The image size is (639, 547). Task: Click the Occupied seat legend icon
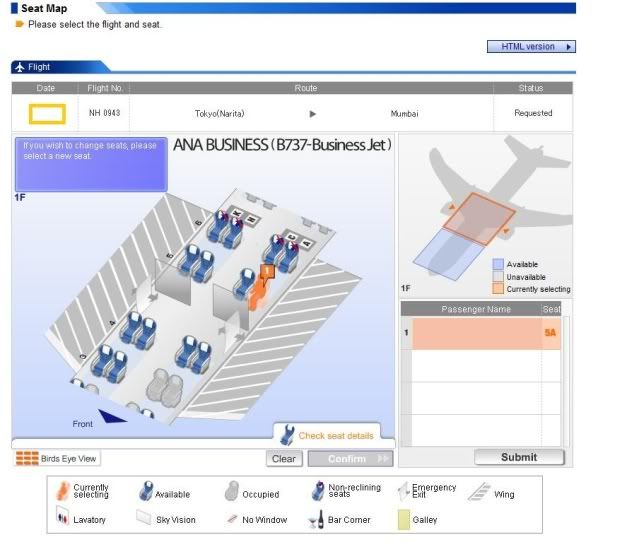[232, 491]
